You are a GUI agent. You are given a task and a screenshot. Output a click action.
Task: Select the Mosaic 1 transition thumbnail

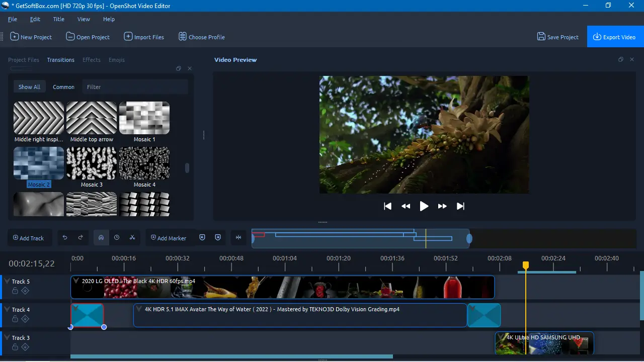[144, 118]
